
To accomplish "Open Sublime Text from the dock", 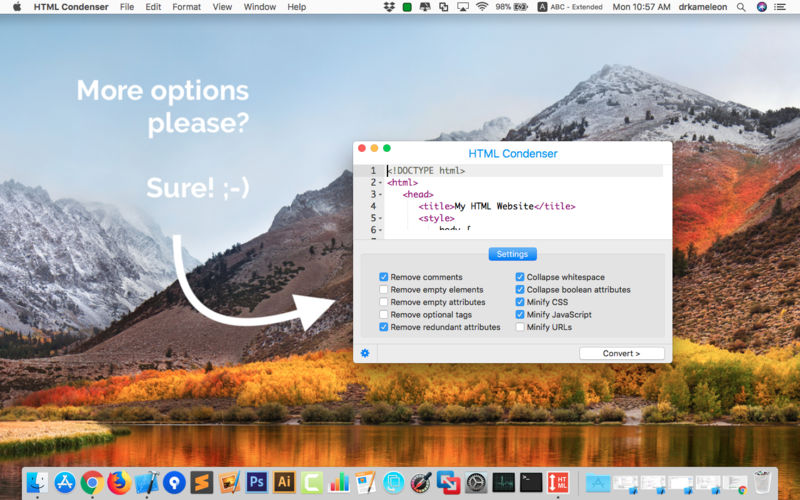I will tap(202, 482).
